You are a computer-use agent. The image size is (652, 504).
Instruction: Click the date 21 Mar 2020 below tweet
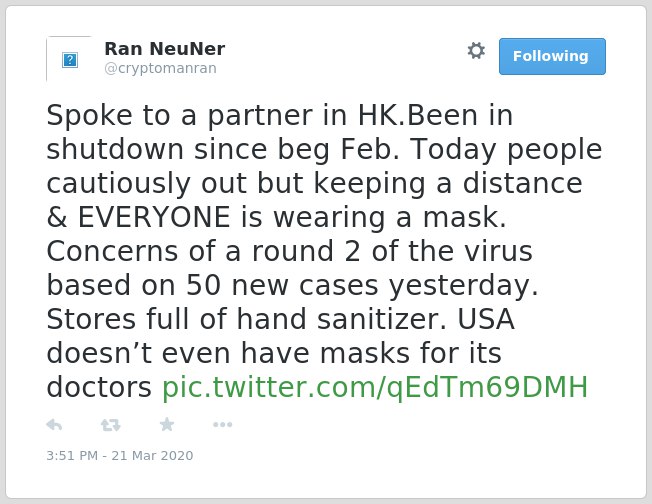click(x=152, y=455)
